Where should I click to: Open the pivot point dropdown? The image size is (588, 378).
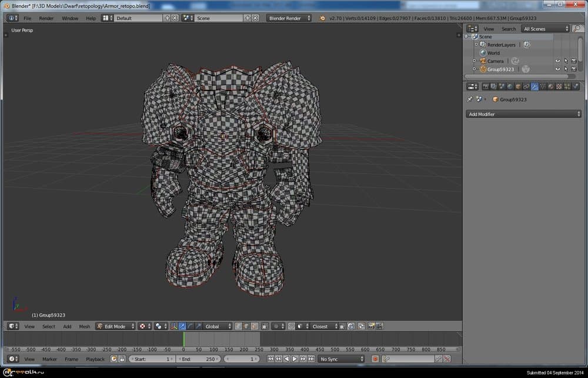point(161,326)
